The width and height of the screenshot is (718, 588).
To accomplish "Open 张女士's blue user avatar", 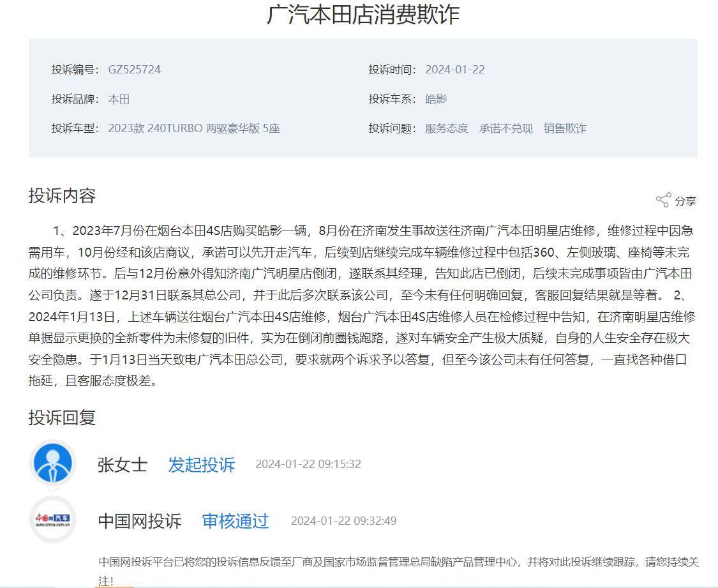I will [53, 463].
